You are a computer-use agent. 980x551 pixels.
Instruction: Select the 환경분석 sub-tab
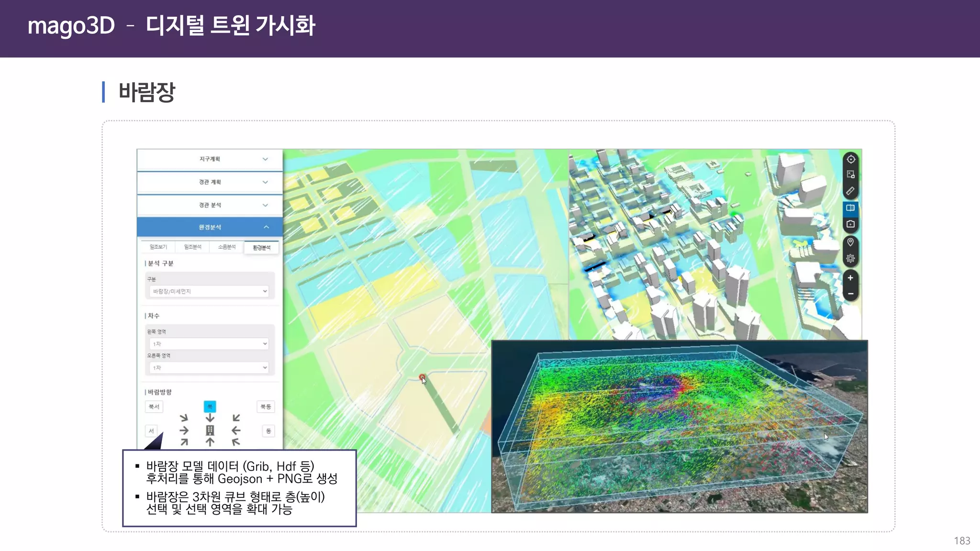click(x=261, y=247)
